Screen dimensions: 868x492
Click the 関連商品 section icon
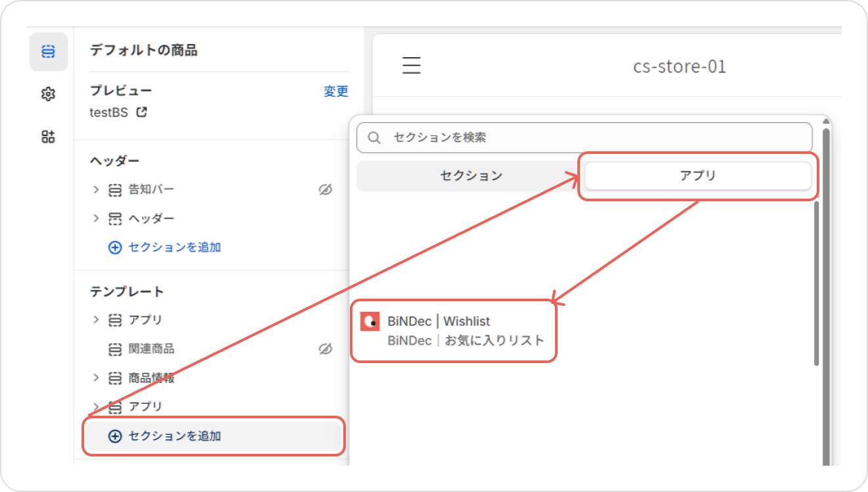coord(115,349)
